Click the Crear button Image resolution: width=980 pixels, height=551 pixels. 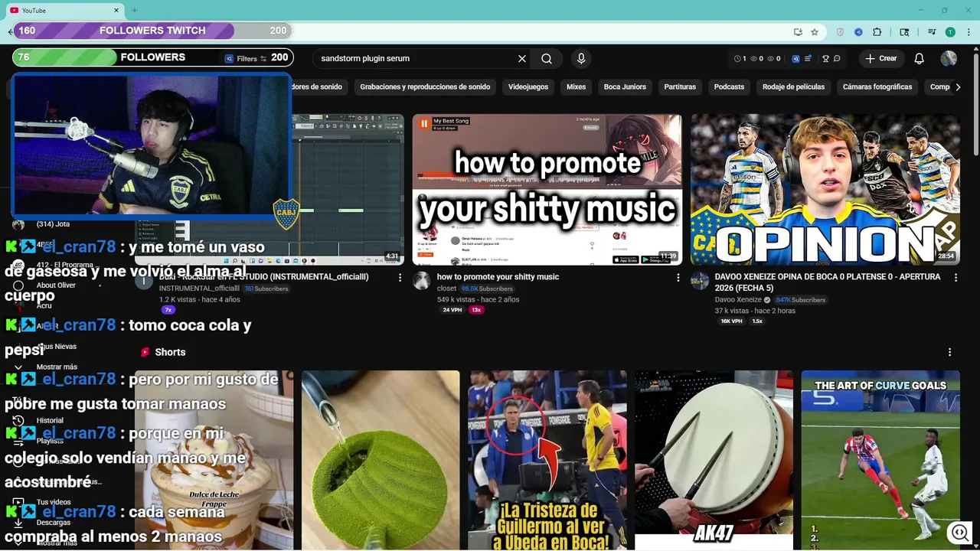pyautogui.click(x=880, y=58)
